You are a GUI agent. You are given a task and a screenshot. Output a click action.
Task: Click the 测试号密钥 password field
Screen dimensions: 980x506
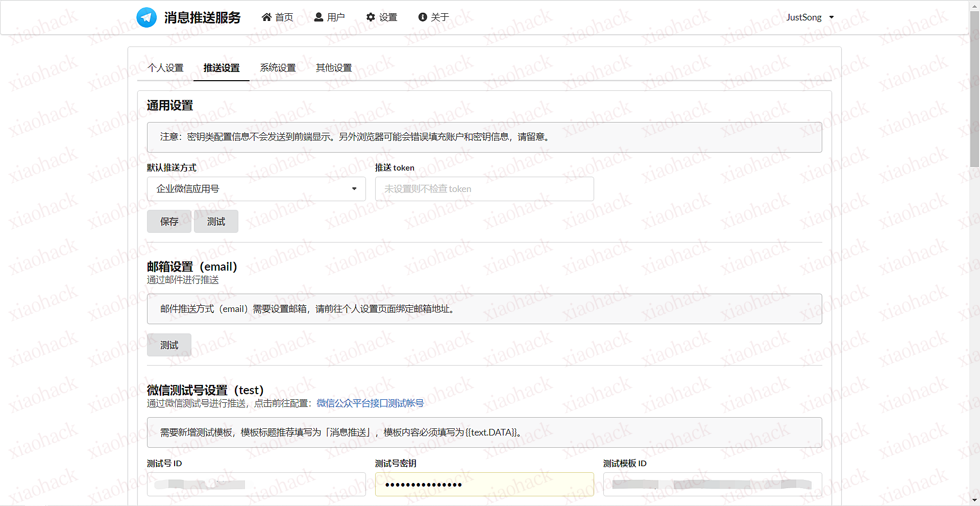pyautogui.click(x=484, y=484)
